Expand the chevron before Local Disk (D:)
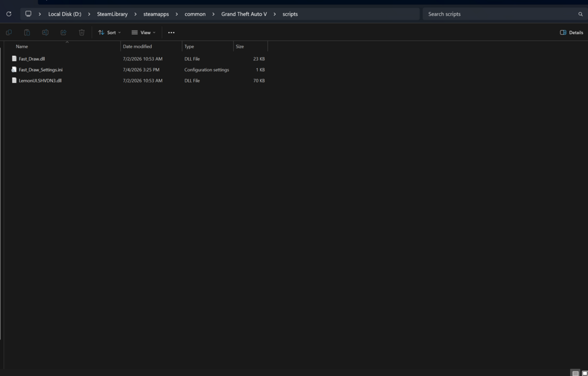 coord(40,14)
